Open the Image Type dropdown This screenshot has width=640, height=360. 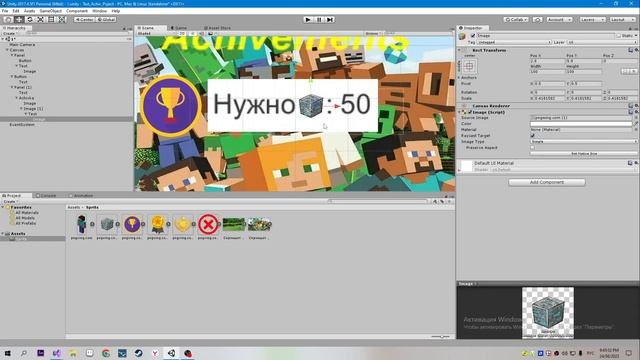[x=584, y=142]
